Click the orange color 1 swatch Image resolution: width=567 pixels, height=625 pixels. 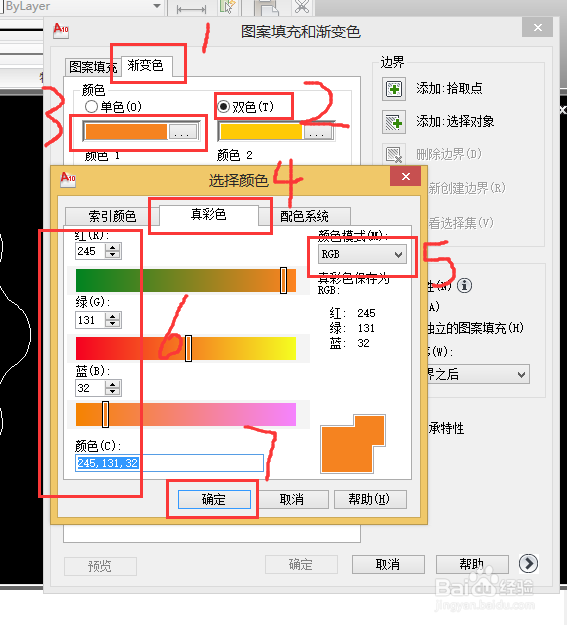126,132
